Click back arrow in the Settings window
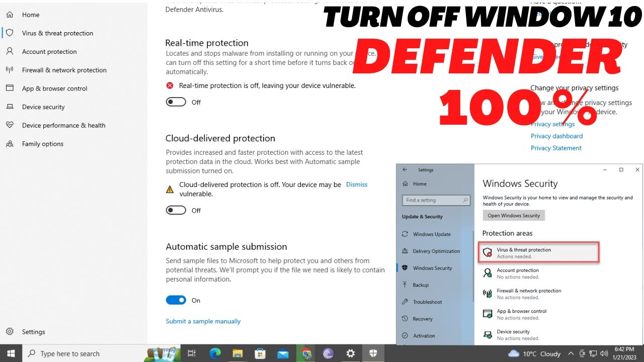The height and width of the screenshot is (362, 644). (x=405, y=170)
